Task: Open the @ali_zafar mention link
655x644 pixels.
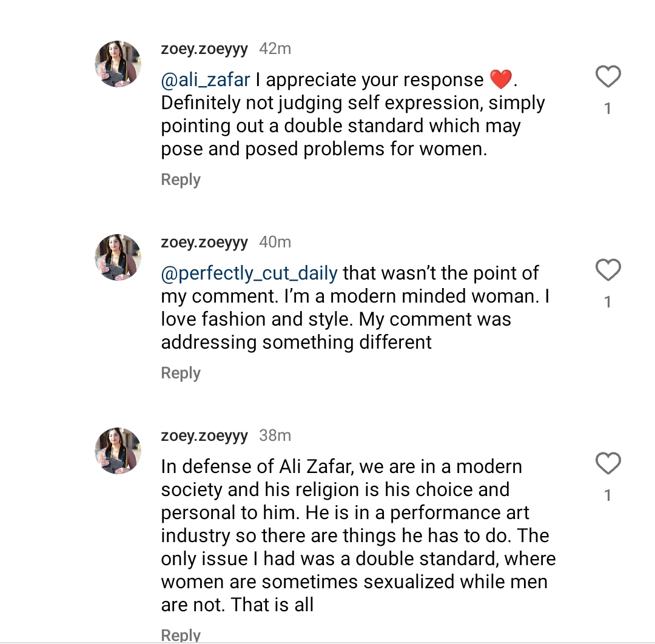Action: tap(206, 80)
